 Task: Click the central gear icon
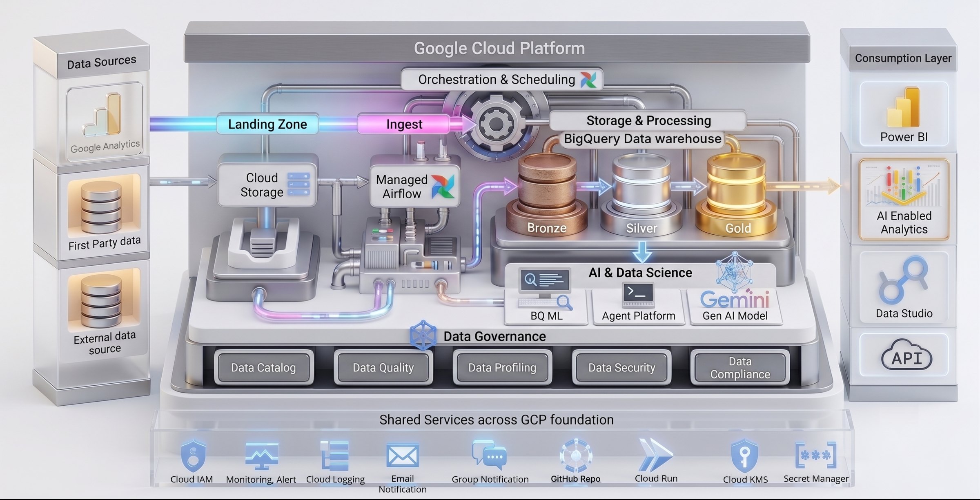(x=496, y=124)
